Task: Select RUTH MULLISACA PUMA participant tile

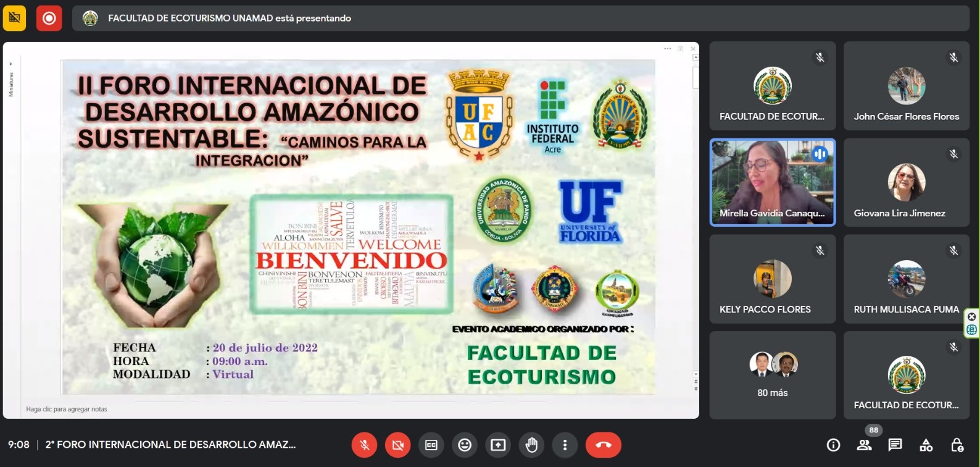Action: tap(907, 279)
